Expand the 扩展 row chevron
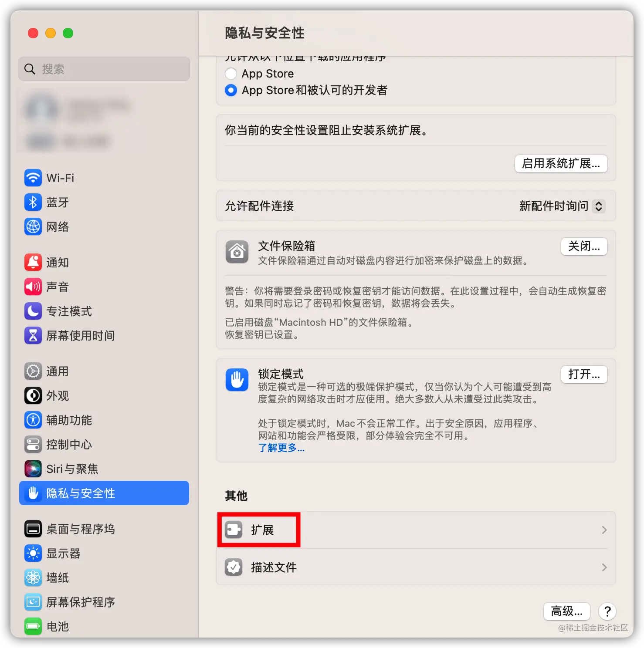 pos(604,530)
